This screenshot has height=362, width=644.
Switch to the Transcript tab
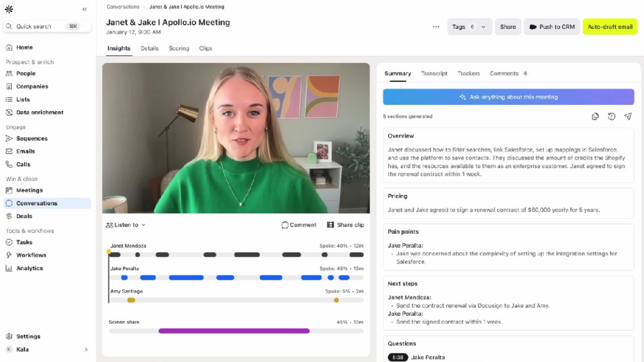(x=434, y=74)
